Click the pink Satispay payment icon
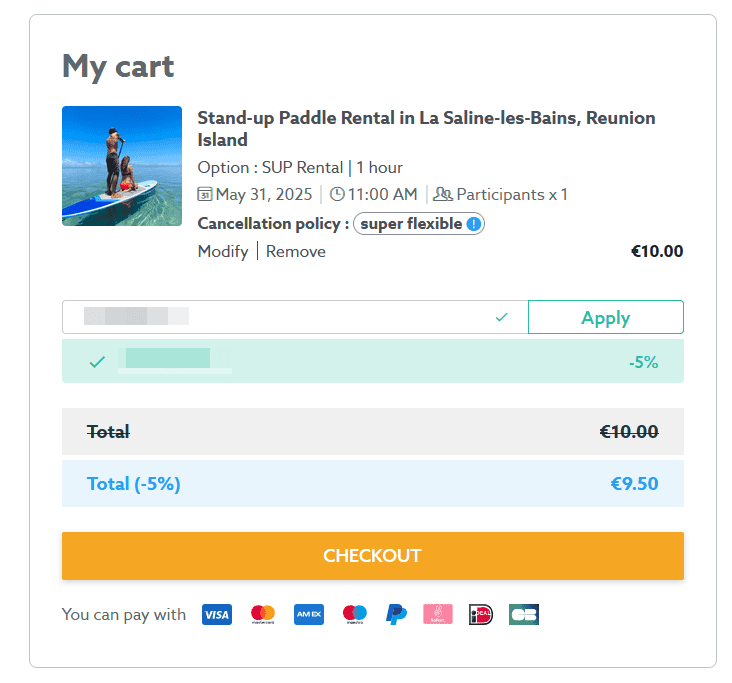 (438, 614)
